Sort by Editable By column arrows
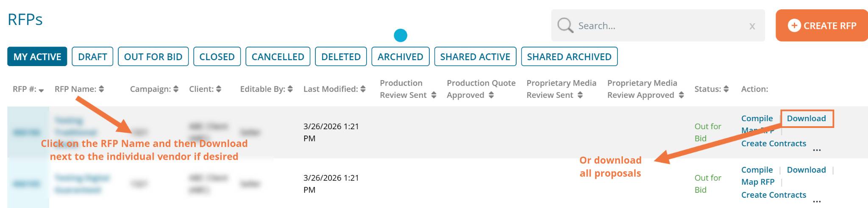Image resolution: width=868 pixels, height=208 pixels. click(290, 89)
